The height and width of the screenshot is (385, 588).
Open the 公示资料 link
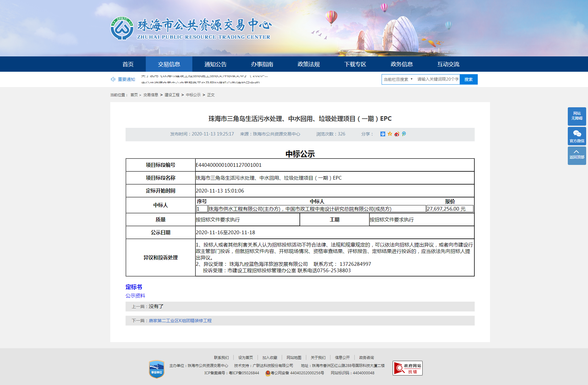coord(135,295)
